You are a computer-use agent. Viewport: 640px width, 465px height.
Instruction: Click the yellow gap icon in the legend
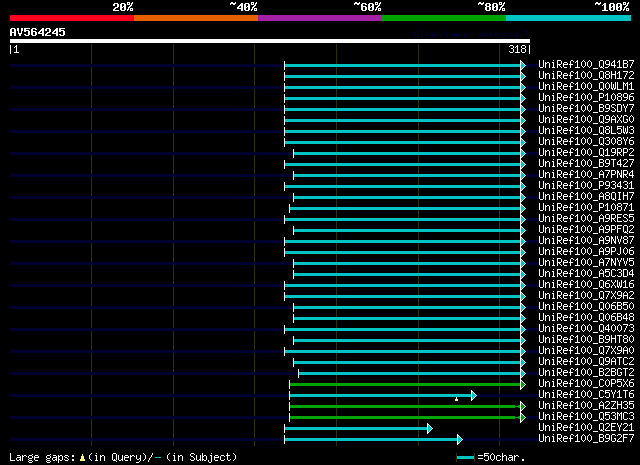(x=82, y=458)
